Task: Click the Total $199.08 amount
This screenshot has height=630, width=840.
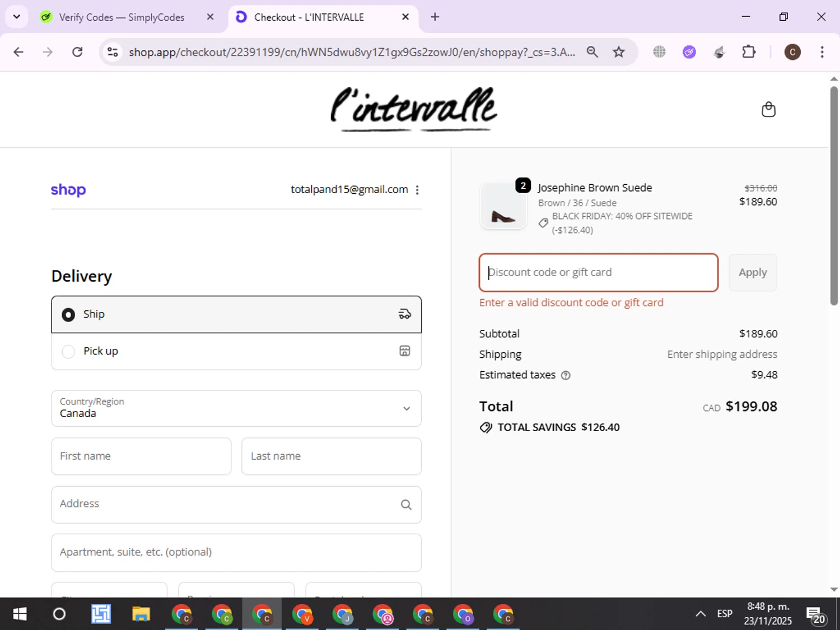Action: 752,407
